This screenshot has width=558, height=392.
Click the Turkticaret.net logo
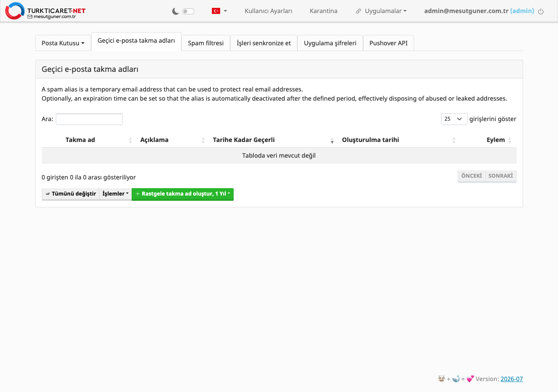tap(45, 11)
